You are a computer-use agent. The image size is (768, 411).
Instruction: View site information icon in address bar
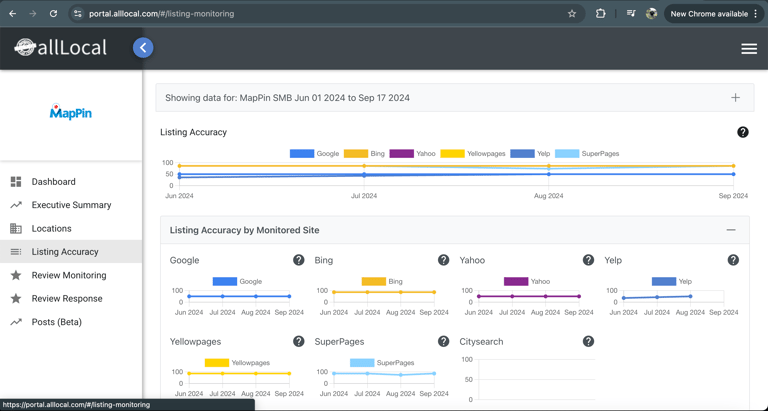tap(77, 14)
